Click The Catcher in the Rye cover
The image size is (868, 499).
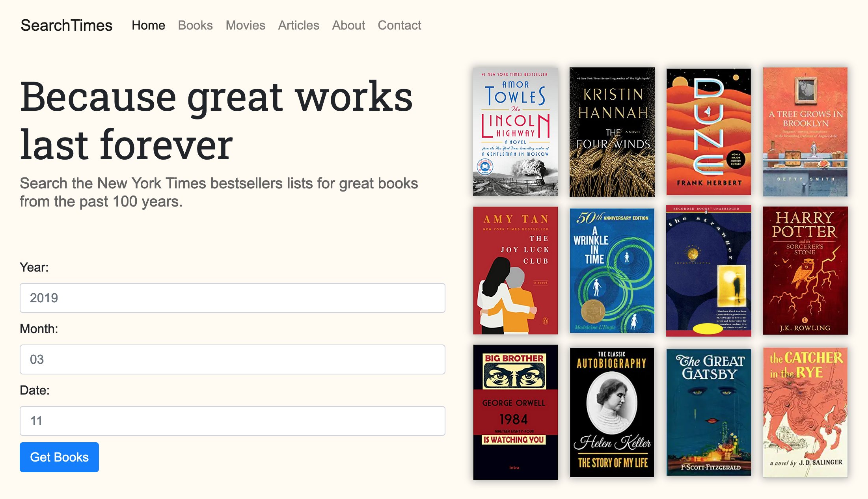tap(805, 412)
